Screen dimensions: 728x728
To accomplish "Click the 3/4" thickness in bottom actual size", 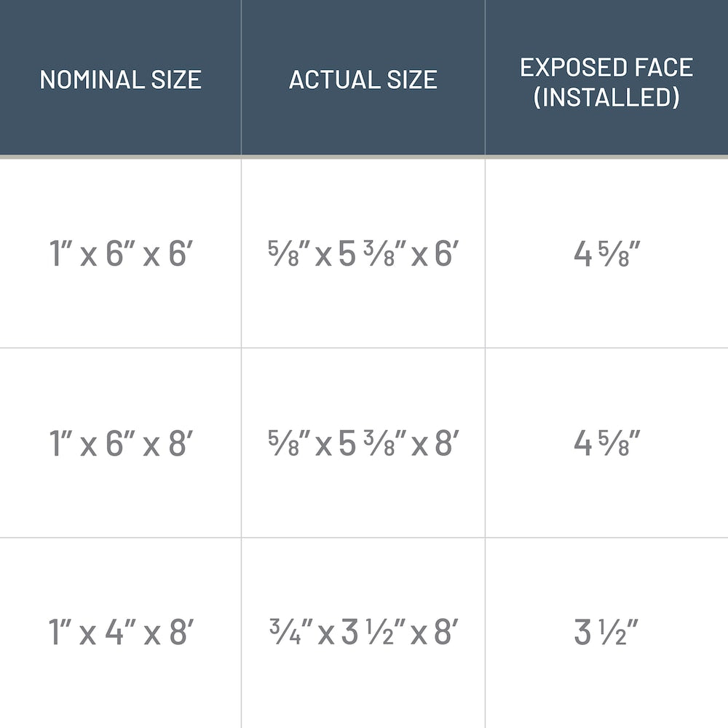I will coord(288,632).
